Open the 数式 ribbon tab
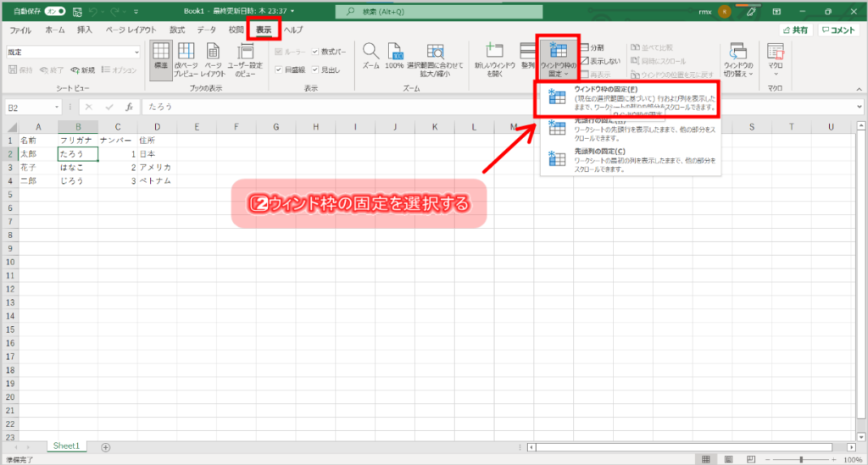Screen dimensions: 868x465 click(177, 30)
